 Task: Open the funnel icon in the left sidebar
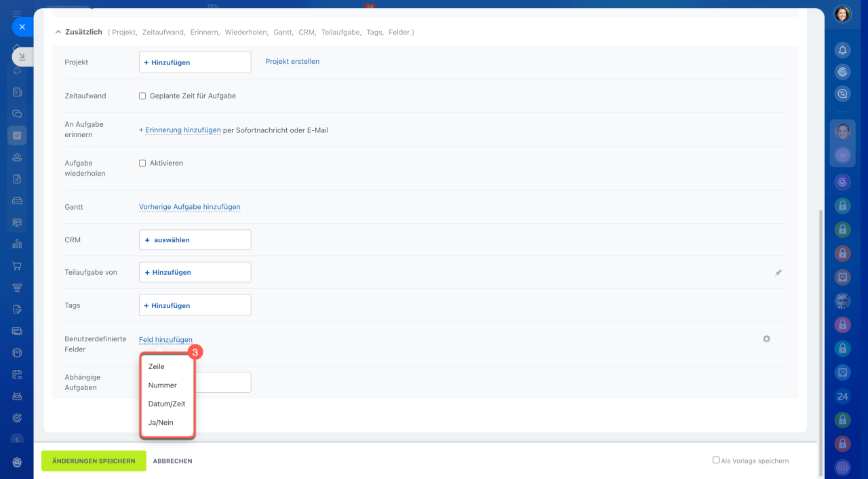[x=17, y=288]
